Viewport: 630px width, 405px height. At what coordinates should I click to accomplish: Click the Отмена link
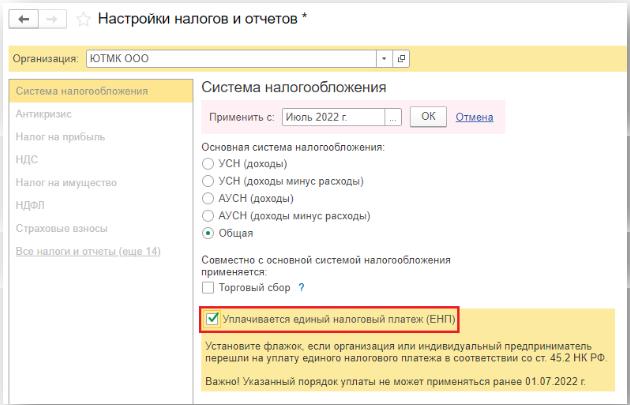pos(474,117)
